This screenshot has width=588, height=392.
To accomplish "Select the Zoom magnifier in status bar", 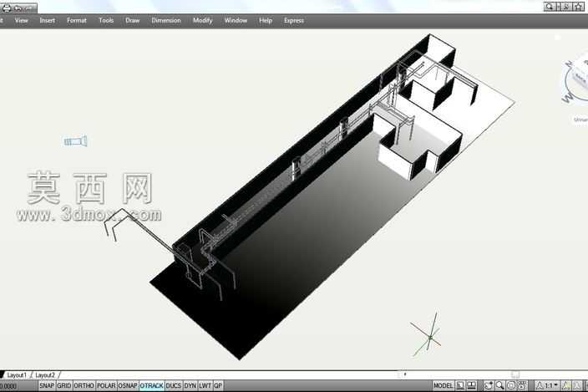I will pyautogui.click(x=499, y=385).
